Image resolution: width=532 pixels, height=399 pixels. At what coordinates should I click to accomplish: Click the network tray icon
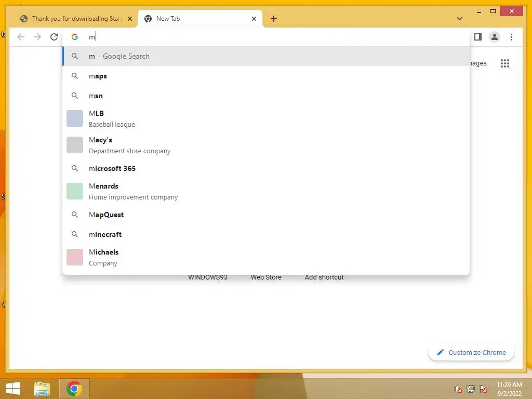[471, 389]
